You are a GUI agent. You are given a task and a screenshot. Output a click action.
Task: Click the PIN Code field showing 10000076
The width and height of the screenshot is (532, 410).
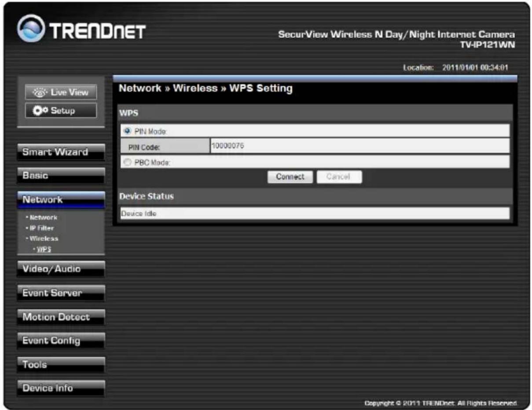point(359,146)
